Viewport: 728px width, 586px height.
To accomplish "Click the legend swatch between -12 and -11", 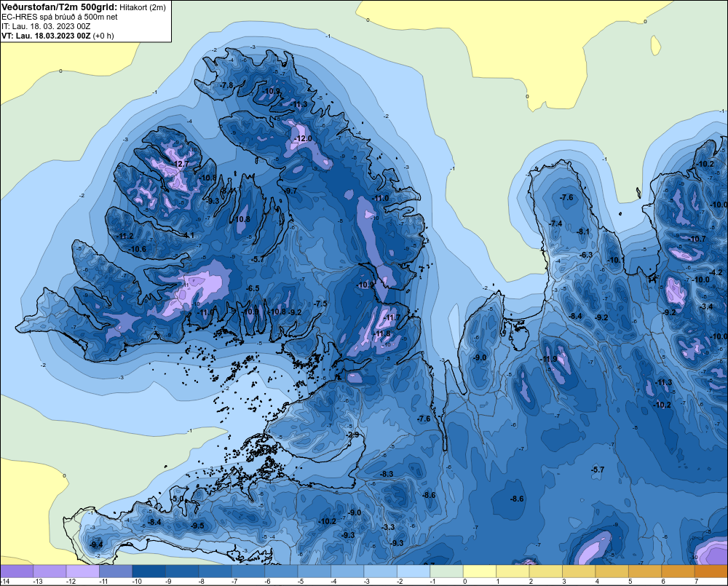I will pyautogui.click(x=83, y=571).
